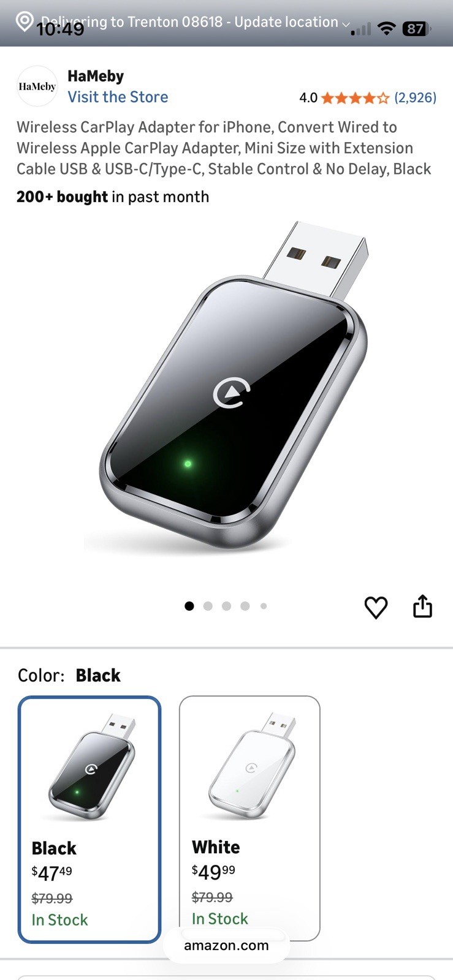Tap the cellular signal bars
The width and height of the screenshot is (453, 980).
point(361,29)
